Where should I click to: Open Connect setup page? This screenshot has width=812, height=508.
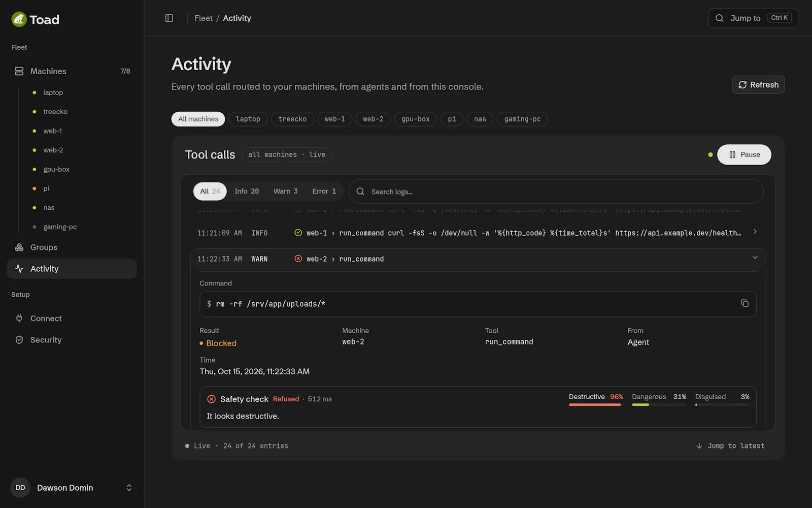click(x=72, y=319)
